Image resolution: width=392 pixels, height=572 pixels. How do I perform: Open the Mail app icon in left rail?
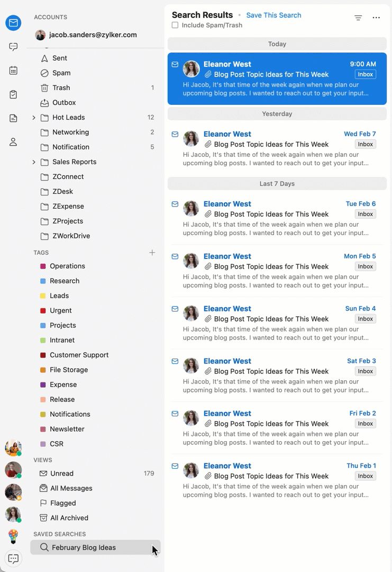click(x=13, y=23)
